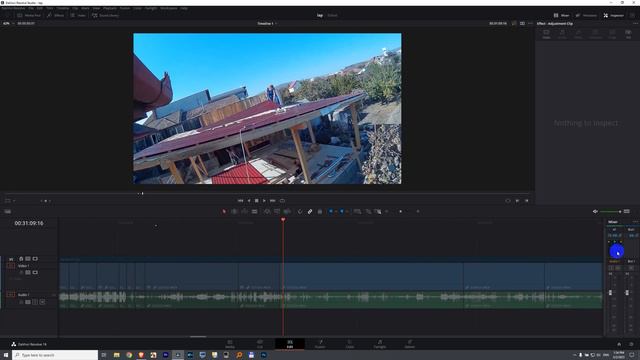The width and height of the screenshot is (640, 360).
Task: Click the Custom Zoom icon
Action: coord(378,211)
